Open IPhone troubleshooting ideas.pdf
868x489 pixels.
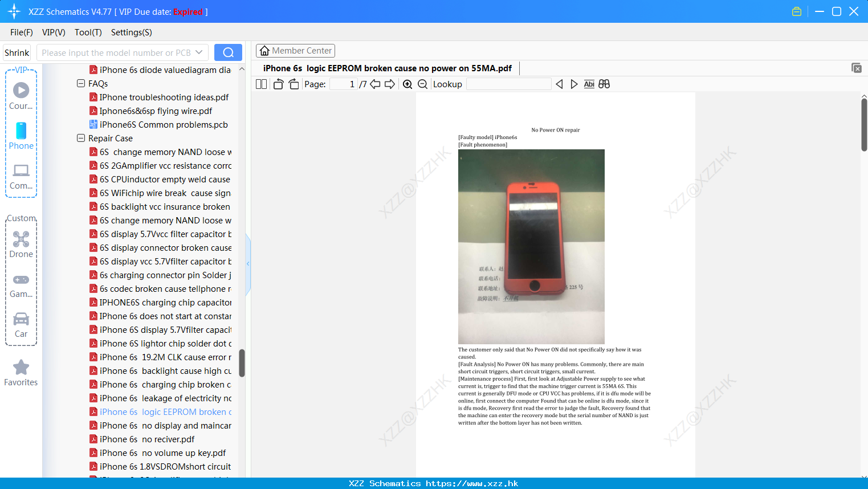pyautogui.click(x=159, y=97)
